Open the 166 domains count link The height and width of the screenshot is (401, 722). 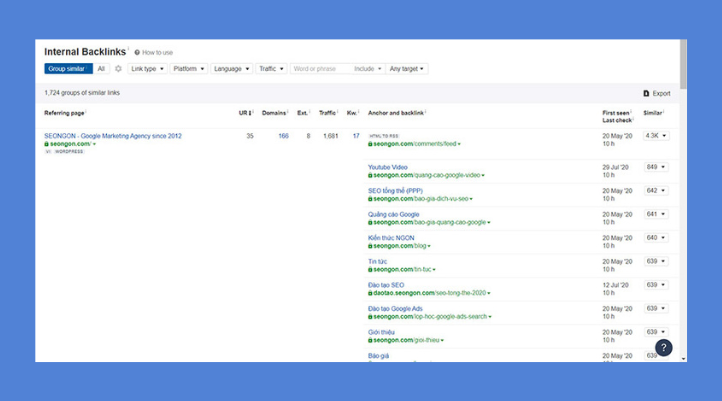pyautogui.click(x=283, y=136)
